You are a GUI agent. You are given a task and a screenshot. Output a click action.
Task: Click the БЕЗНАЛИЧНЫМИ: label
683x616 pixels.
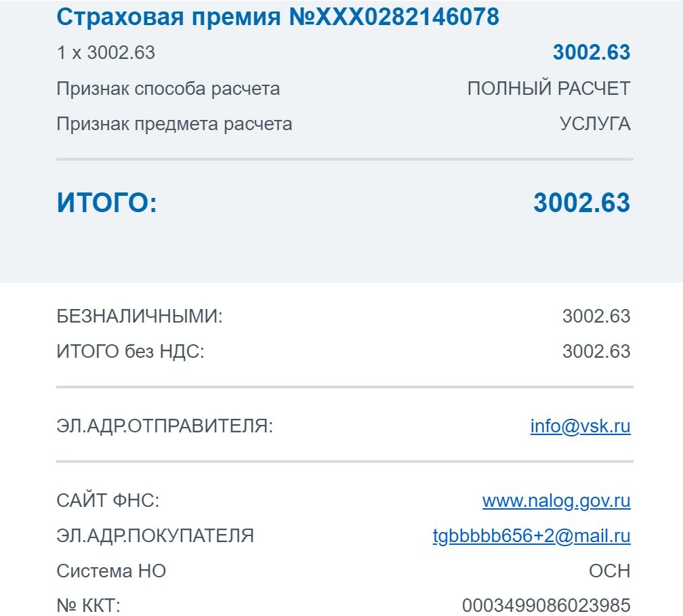(140, 316)
